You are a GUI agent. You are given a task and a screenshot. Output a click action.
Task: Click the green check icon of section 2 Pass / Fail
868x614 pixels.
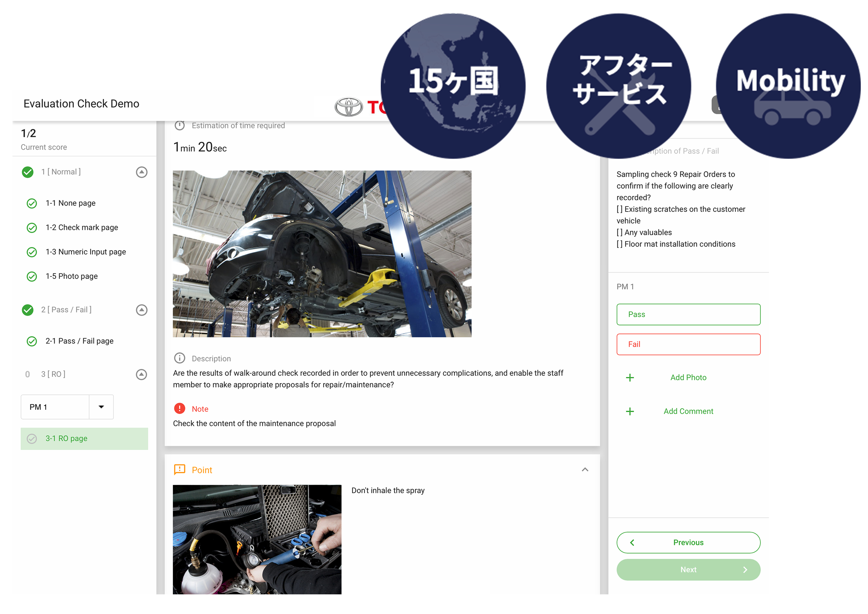[28, 310]
